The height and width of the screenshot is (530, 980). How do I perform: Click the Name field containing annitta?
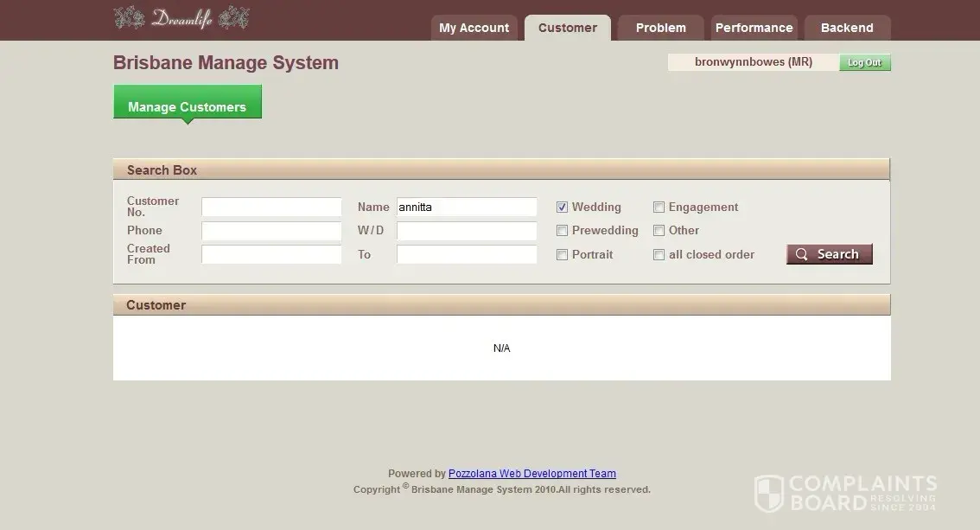pyautogui.click(x=467, y=208)
